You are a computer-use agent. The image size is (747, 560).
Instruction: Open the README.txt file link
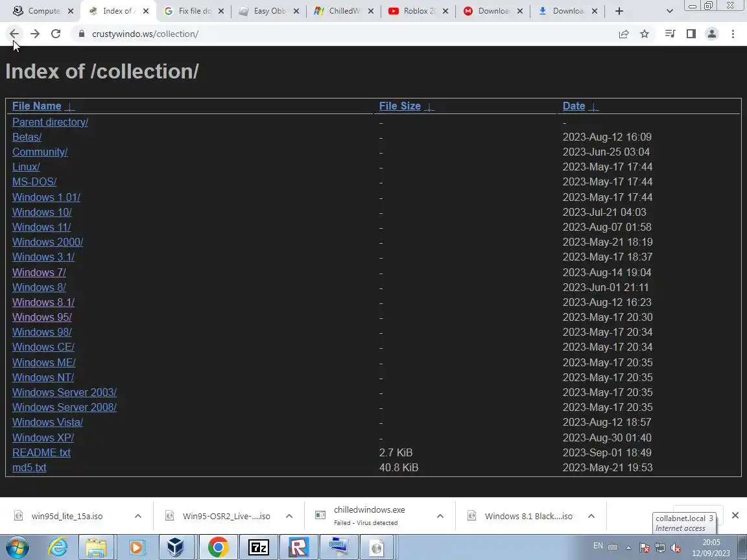pos(41,453)
